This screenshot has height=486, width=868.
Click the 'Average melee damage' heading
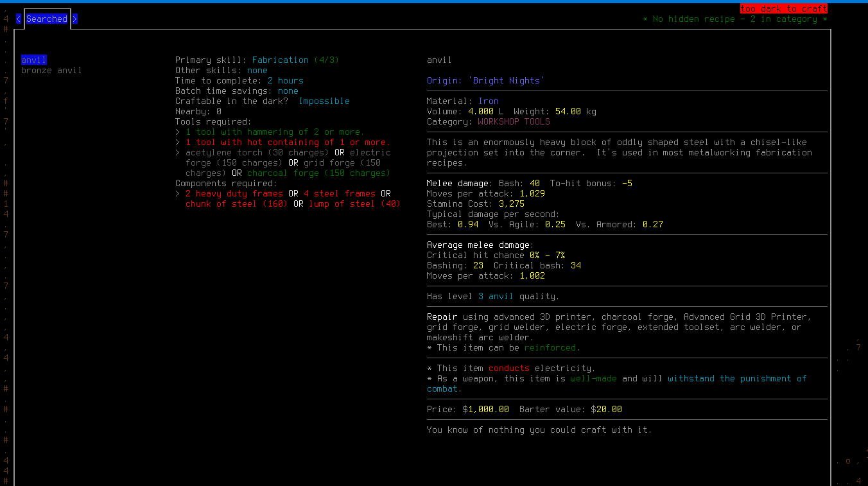pyautogui.click(x=478, y=245)
